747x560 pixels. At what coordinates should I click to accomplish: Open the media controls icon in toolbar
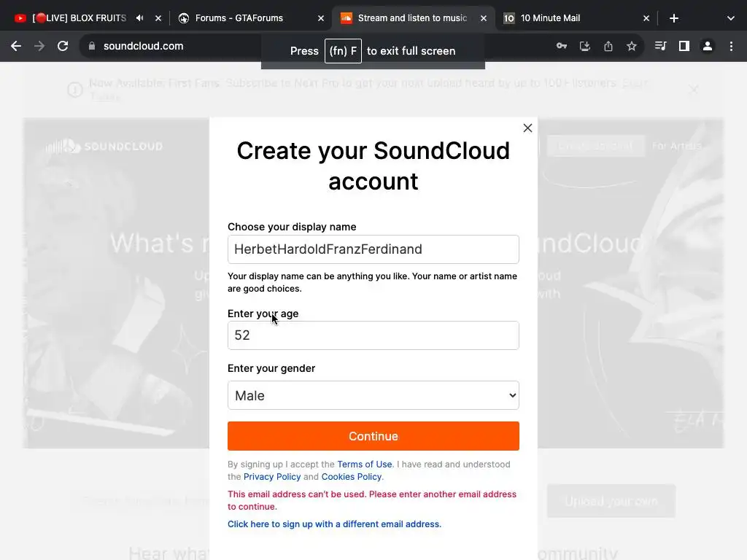pyautogui.click(x=660, y=46)
